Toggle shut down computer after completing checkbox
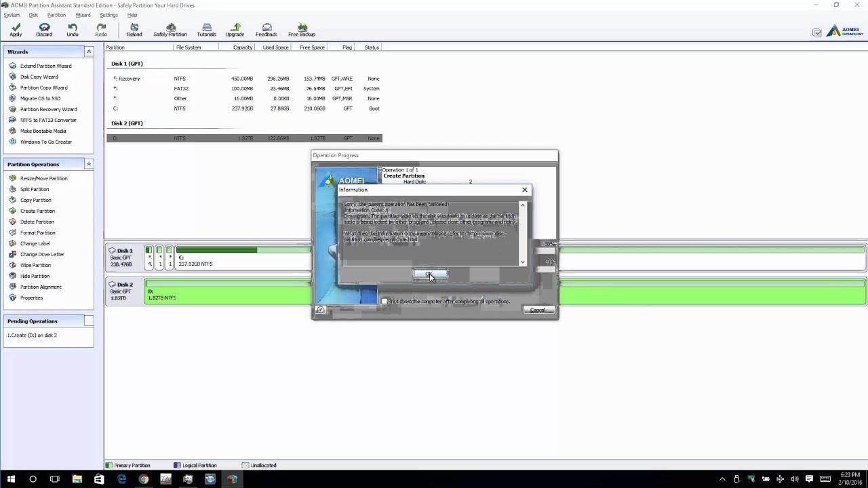 tap(384, 301)
